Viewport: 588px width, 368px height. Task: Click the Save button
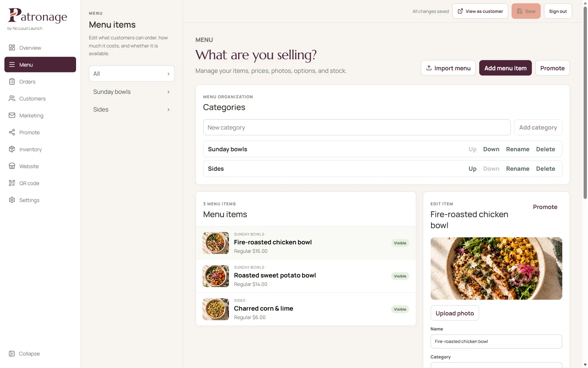pos(526,11)
